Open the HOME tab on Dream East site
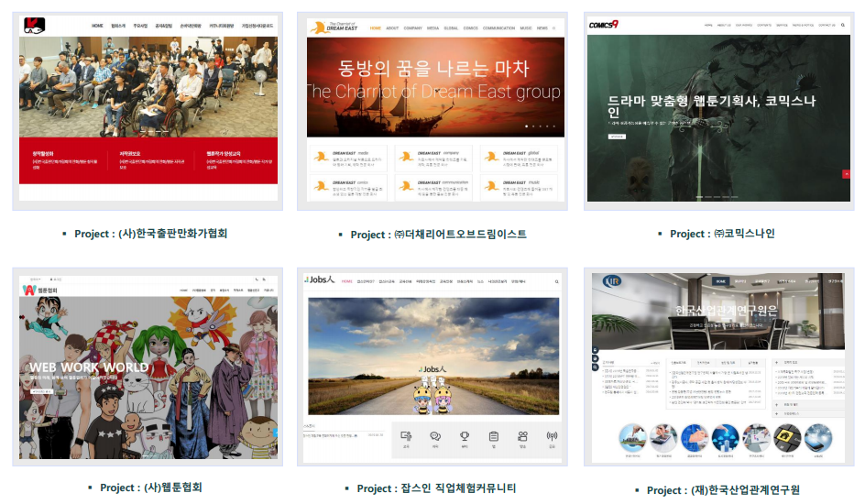Image resolution: width=865 pixels, height=504 pixels. [375, 27]
